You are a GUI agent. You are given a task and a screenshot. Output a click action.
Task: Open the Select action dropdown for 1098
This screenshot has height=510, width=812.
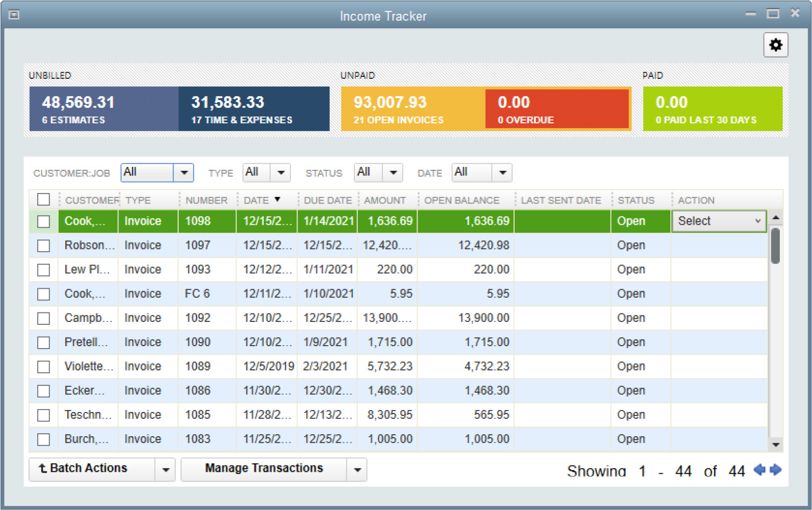[718, 221]
